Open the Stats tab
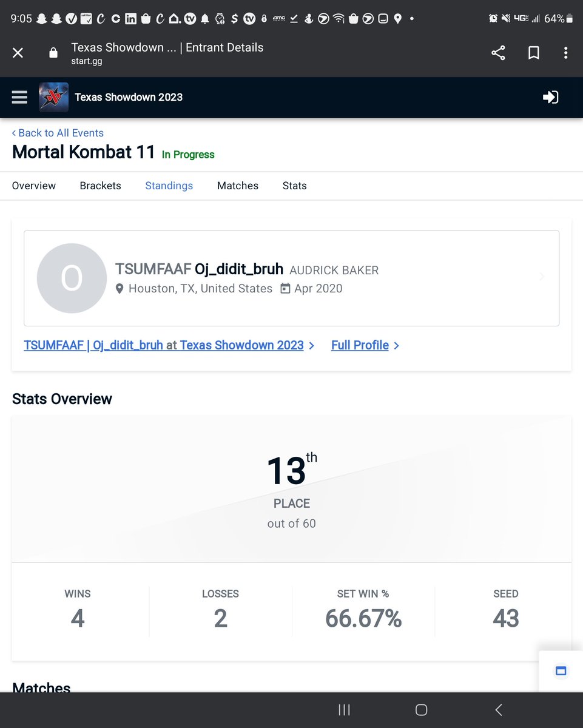 [x=295, y=186]
